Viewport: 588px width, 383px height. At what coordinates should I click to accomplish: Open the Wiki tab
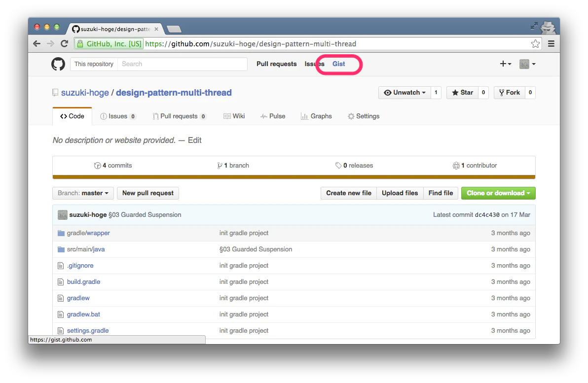point(234,116)
